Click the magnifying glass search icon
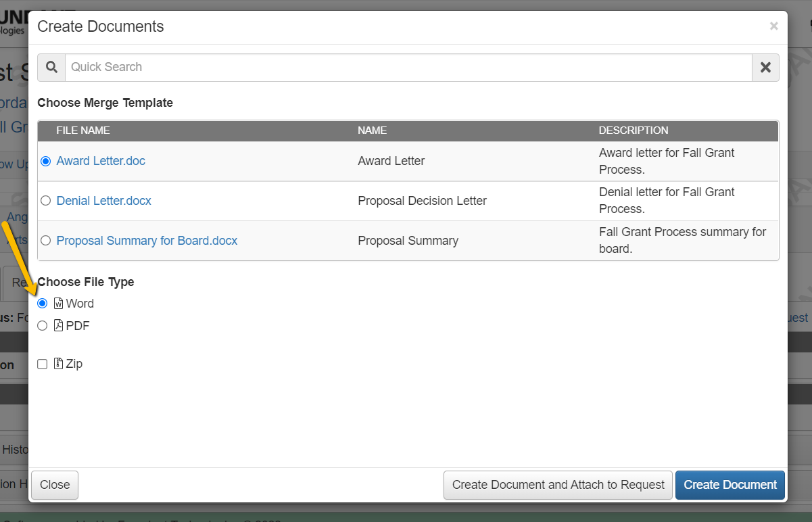Viewport: 812px width, 522px height. pos(51,67)
